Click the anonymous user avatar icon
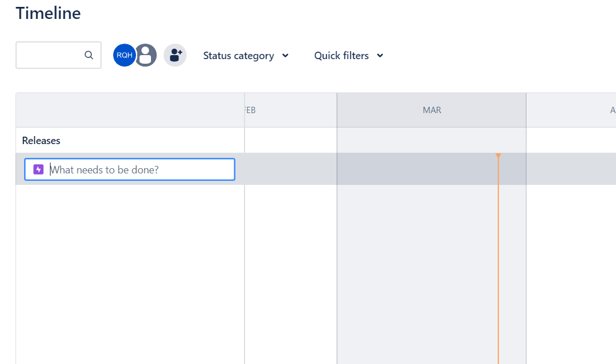This screenshot has height=364, width=616. (x=146, y=55)
